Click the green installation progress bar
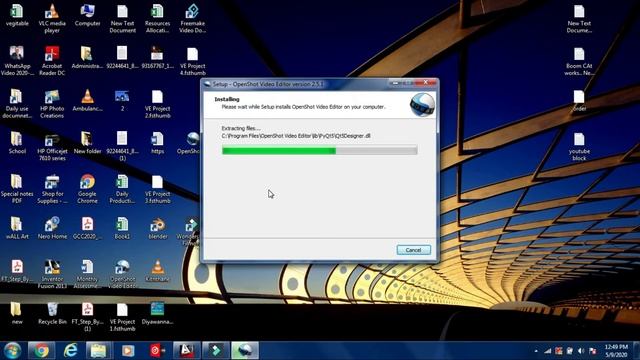 click(320, 151)
